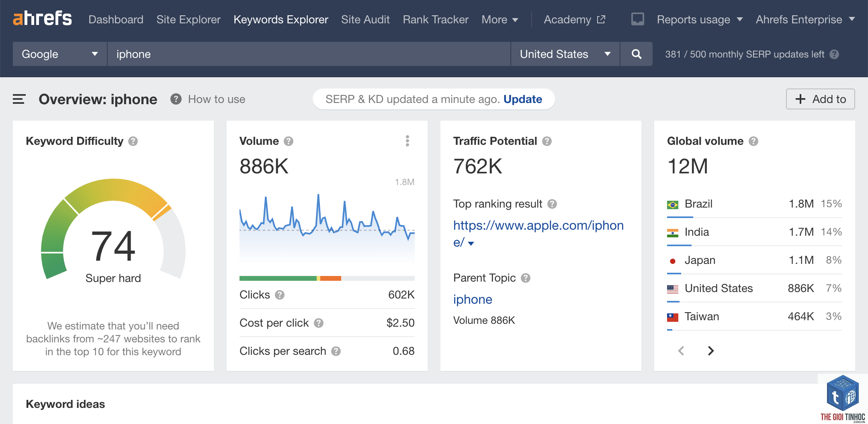Open Ahrefs Enterprise account dropdown
This screenshot has height=424, width=868.
pos(805,19)
